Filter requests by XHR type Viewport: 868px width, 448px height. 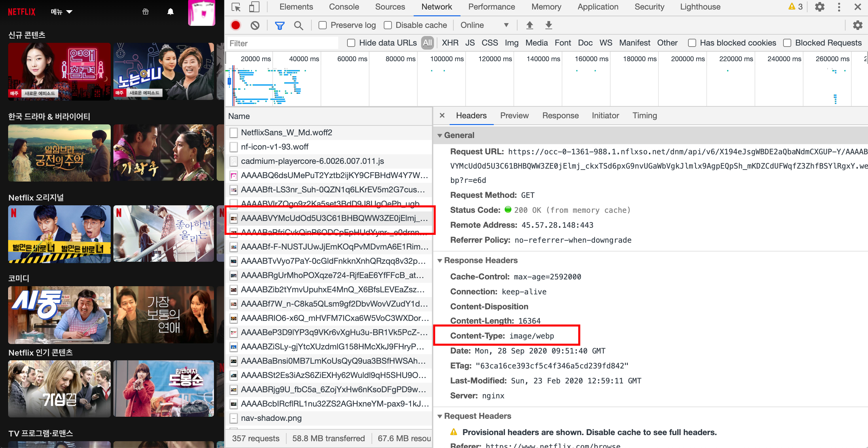(450, 43)
